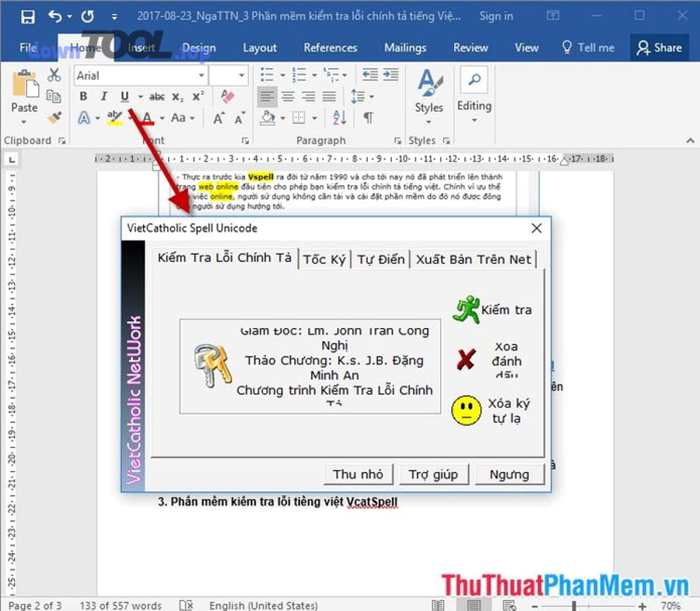
Task: Open Paragraph settings dialog launcher
Action: [x=397, y=141]
